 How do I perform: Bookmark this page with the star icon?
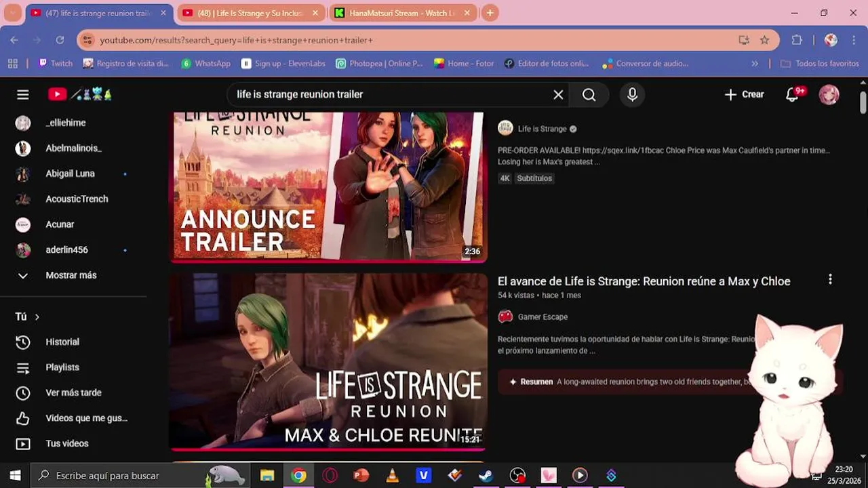tap(764, 40)
